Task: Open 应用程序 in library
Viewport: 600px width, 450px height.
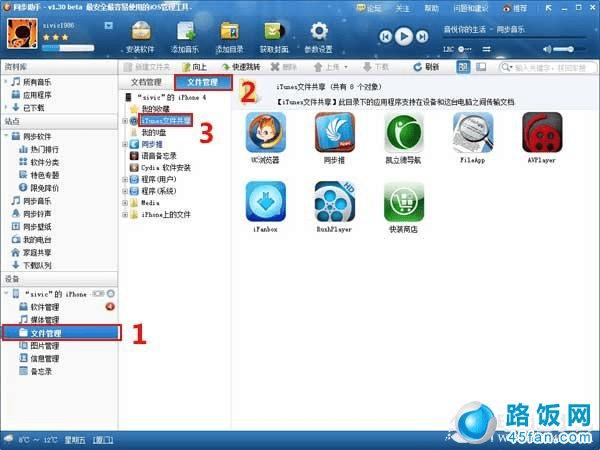Action: tap(37, 95)
